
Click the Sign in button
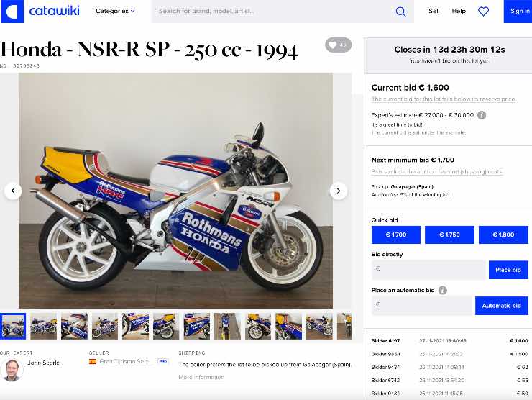coord(518,12)
